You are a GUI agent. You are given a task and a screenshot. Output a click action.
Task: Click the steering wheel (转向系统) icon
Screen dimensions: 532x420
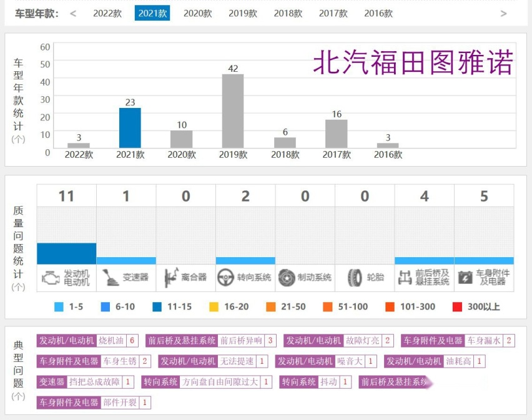pyautogui.click(x=225, y=278)
